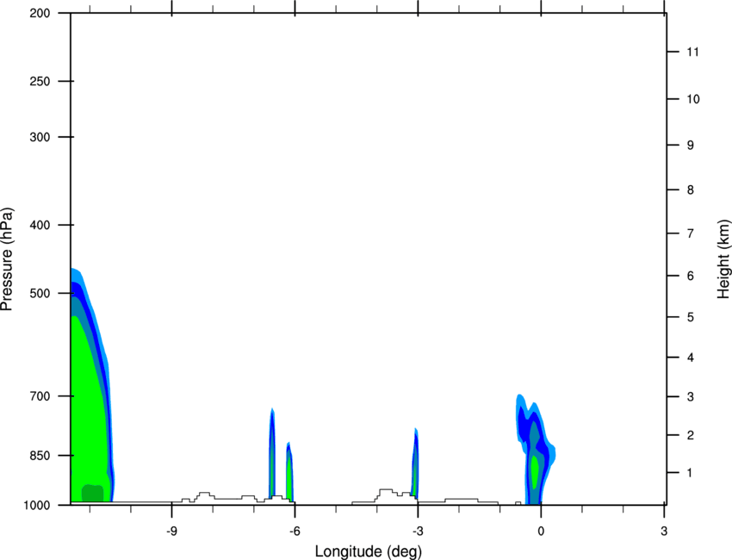Click the 9 km height label
The image size is (732, 560).
click(691, 146)
